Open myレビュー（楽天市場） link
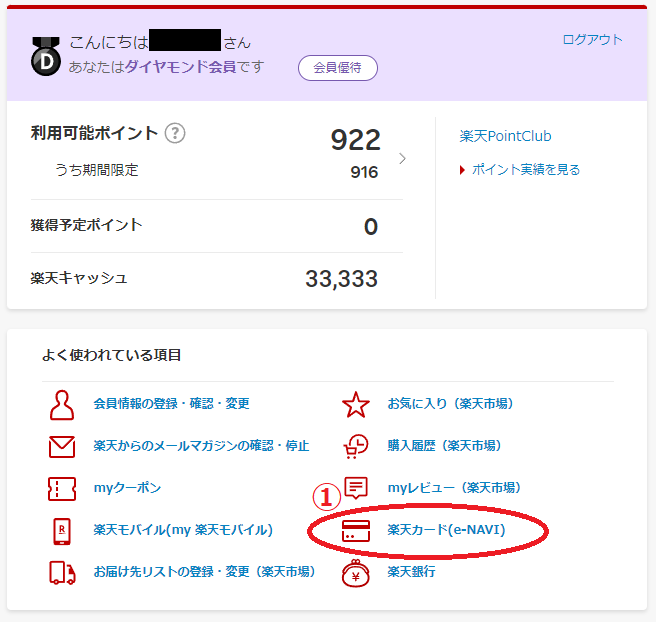656x622 pixels. point(454,488)
